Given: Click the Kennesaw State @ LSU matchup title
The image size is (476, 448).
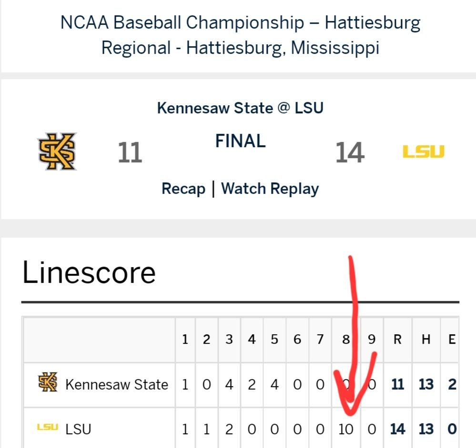Looking at the screenshot, I should pos(240,108).
